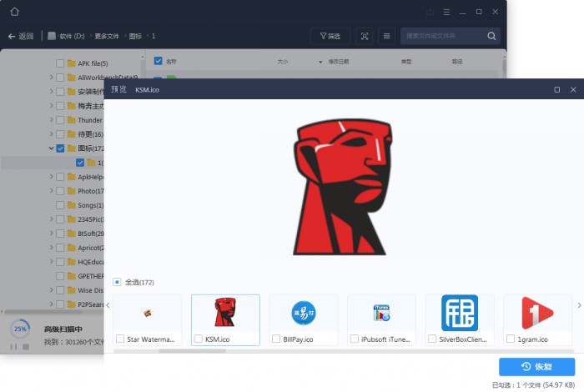Viewport: 584px width, 392px height.
Task: Select the 1gram.ico thumbnail
Action: pos(537,313)
